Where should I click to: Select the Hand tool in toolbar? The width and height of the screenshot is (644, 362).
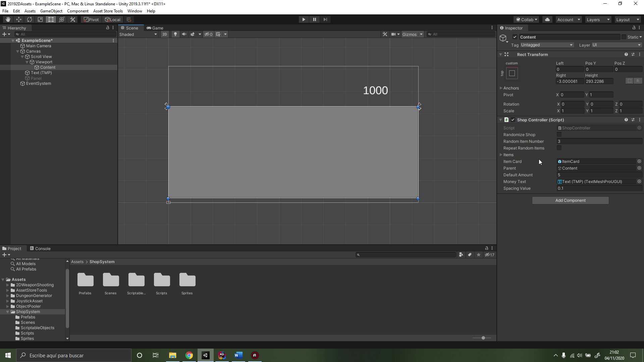pyautogui.click(x=8, y=19)
